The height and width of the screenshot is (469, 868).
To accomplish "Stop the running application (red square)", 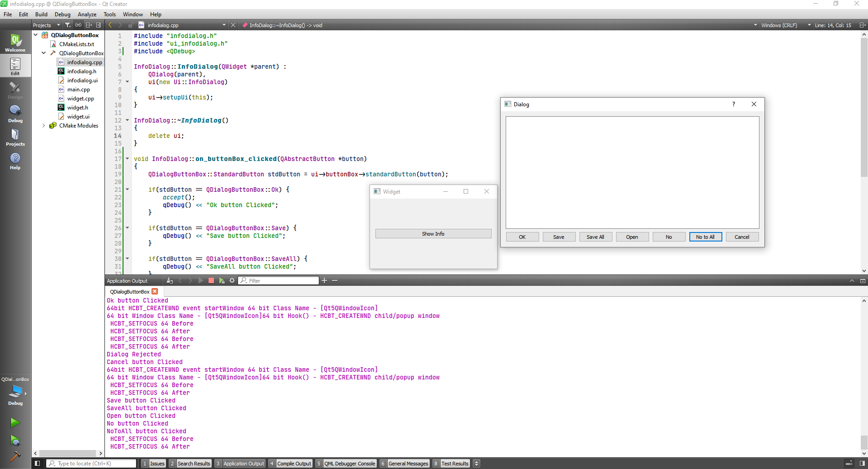I will pyautogui.click(x=211, y=281).
